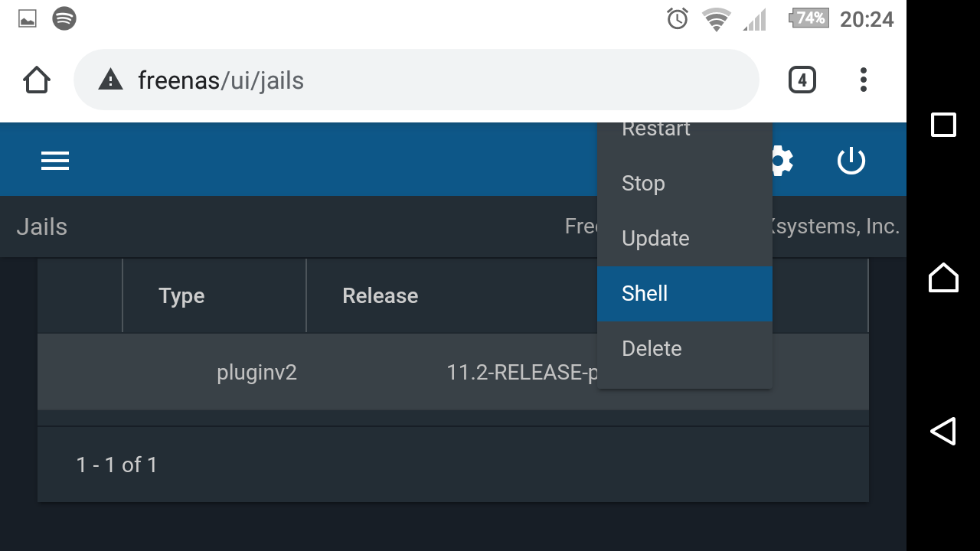Image resolution: width=980 pixels, height=551 pixels.
Task: Open the settings gear icon
Action: pos(782,161)
